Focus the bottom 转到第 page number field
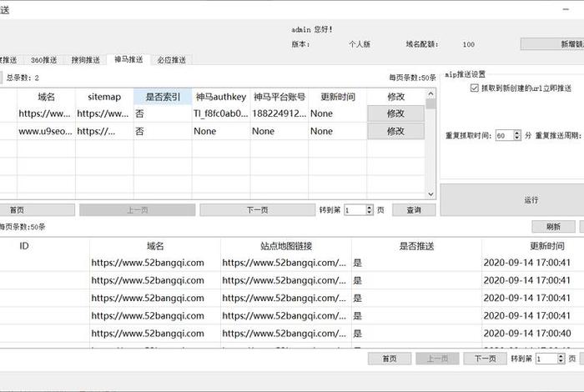The width and height of the screenshot is (584, 392). pos(546,359)
